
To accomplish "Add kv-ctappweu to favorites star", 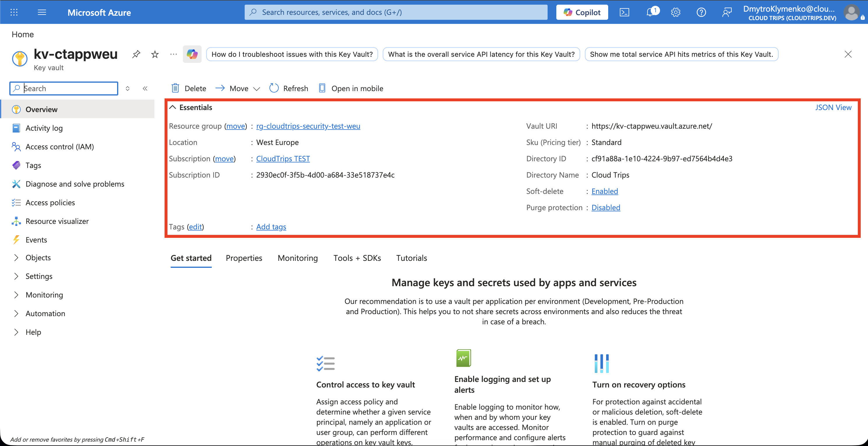I will [x=155, y=54].
